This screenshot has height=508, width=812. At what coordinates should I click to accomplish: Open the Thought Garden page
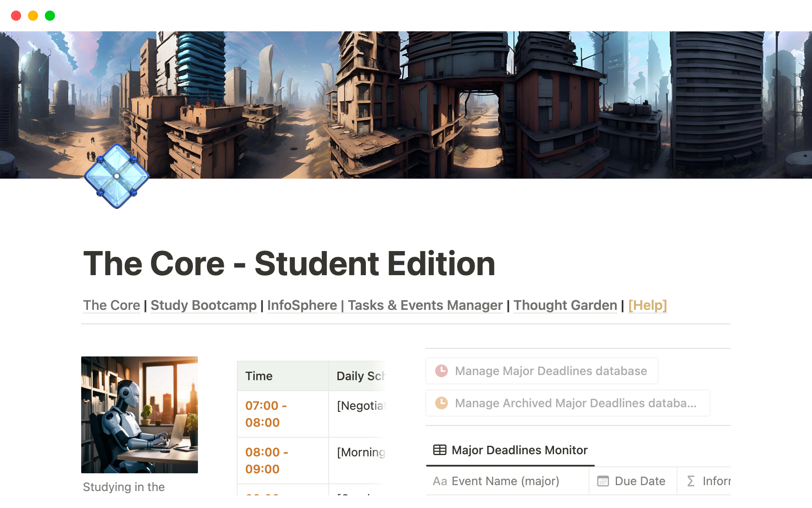pos(565,305)
